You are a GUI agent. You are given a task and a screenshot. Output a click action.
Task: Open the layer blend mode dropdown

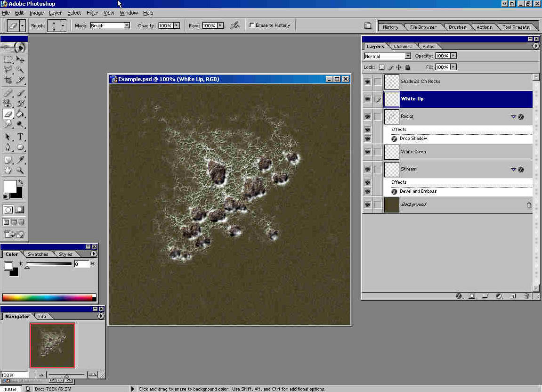coord(408,56)
